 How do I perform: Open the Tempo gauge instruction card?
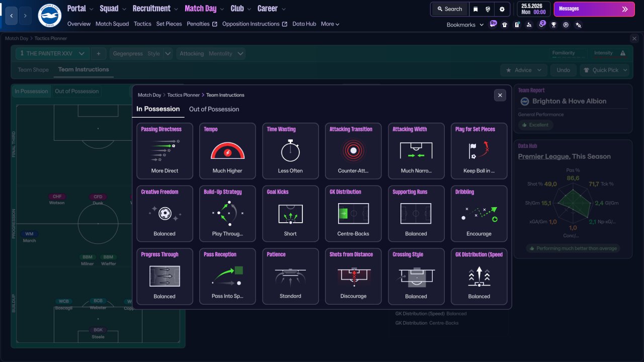pos(227,151)
